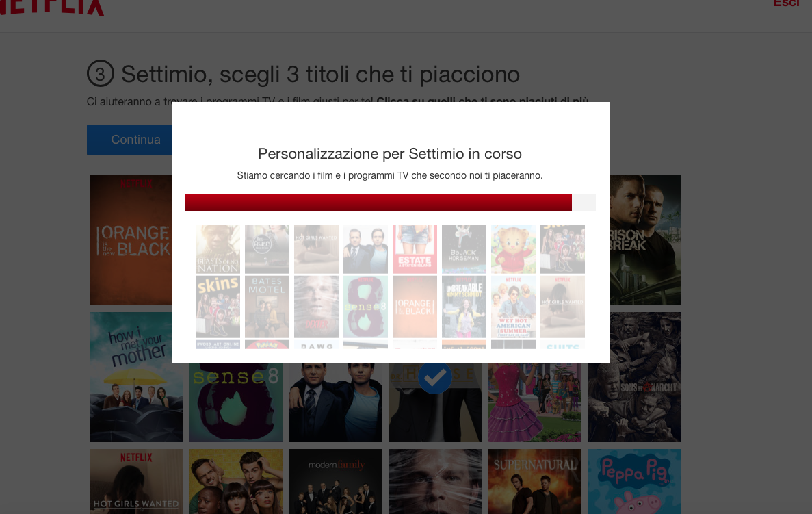The height and width of the screenshot is (514, 812).
Task: Select the Supernatural tile
Action: [x=534, y=481]
